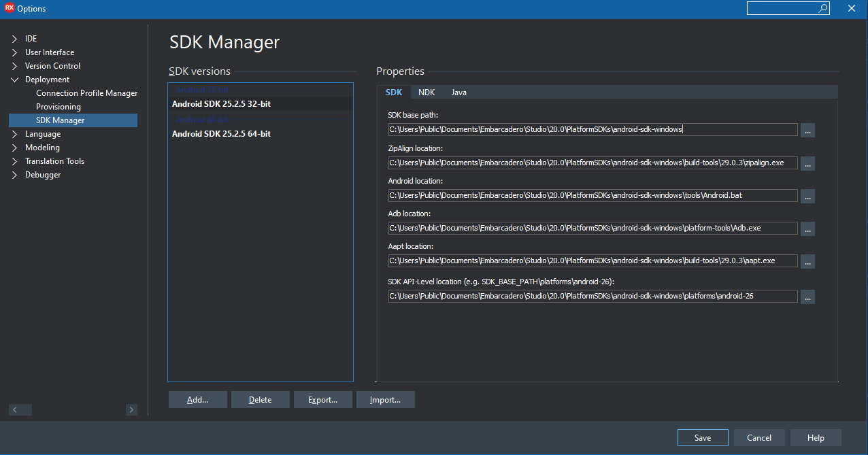Open Help for this page

[x=816, y=438]
